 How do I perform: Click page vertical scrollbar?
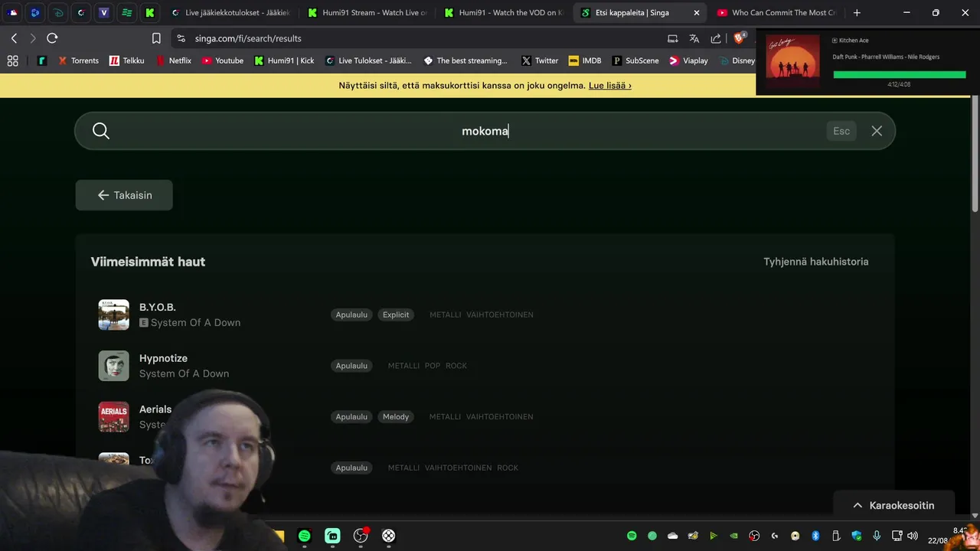975,153
